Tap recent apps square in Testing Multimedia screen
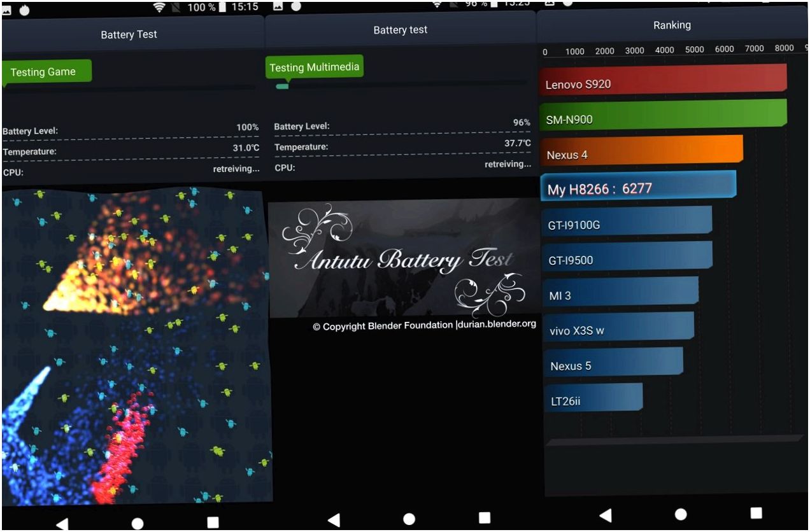 pyautogui.click(x=485, y=517)
